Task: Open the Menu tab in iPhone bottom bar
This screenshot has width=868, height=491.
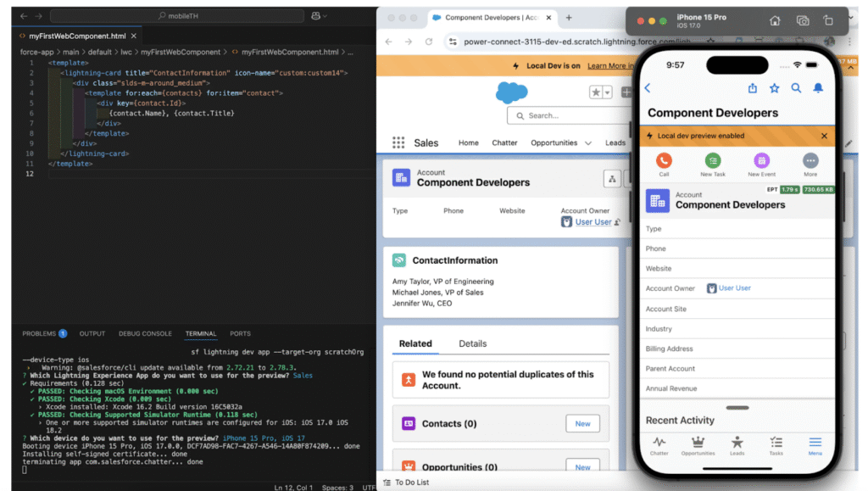Action: coord(815,445)
